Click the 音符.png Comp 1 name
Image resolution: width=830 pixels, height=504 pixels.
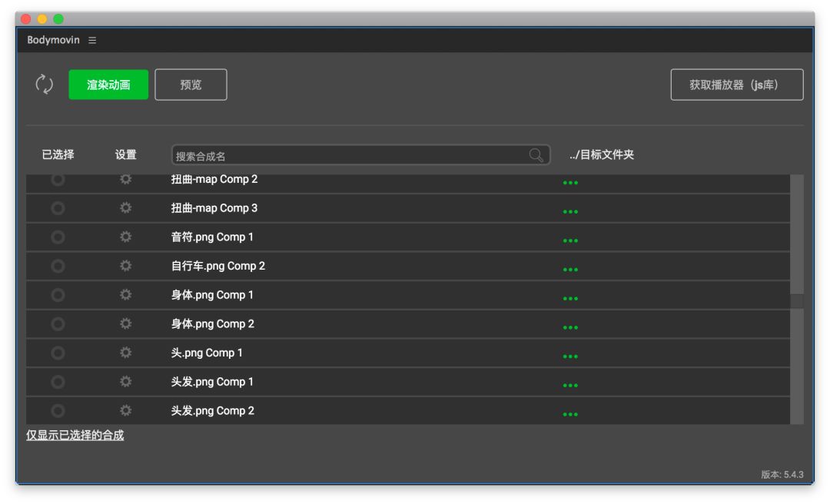tap(212, 237)
